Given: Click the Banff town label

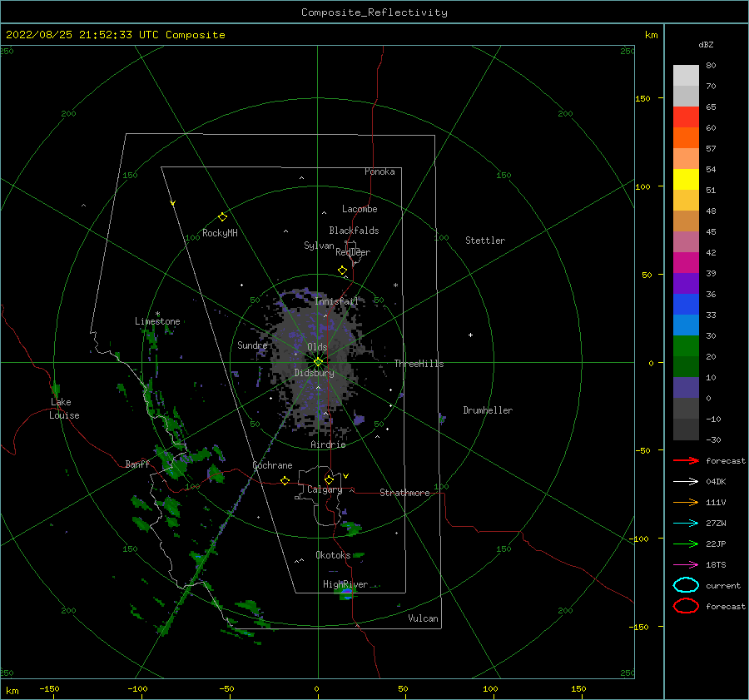Looking at the screenshot, I should 137,464.
